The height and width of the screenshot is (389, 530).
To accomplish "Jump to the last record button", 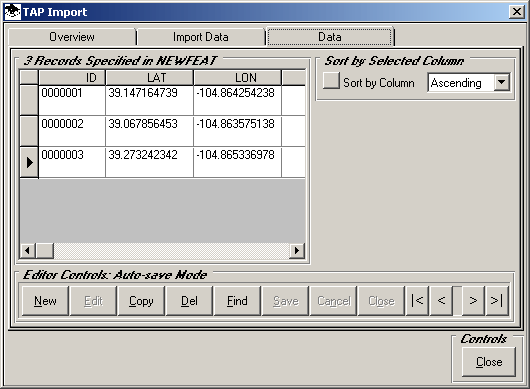I will click(497, 300).
